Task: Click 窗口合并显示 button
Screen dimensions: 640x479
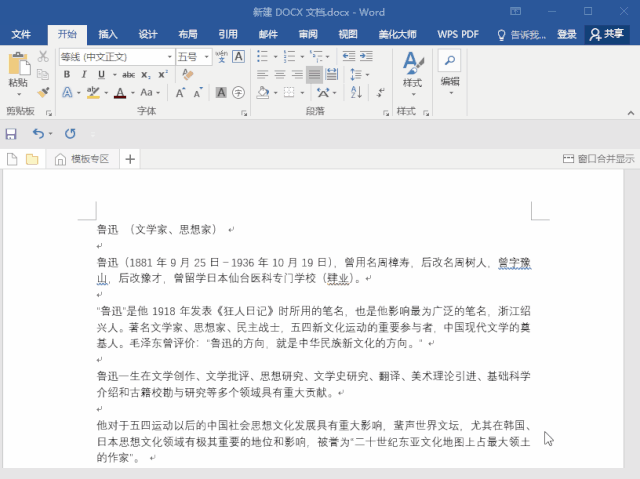Action: coord(598,159)
